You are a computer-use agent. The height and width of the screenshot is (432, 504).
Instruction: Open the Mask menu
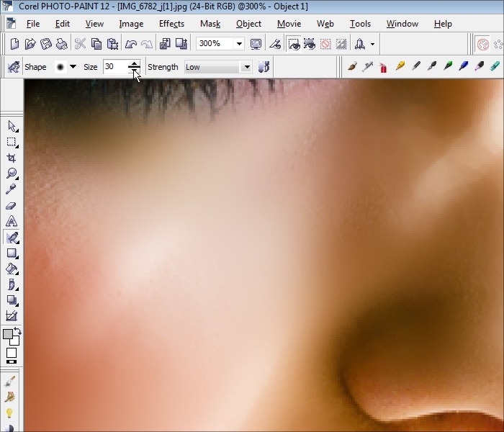[210, 24]
